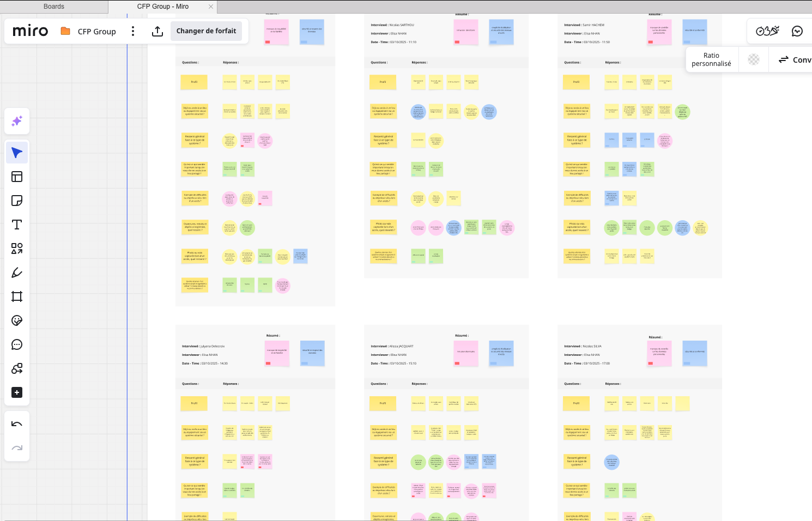
Task: Select the cursor selection tool
Action: pyautogui.click(x=17, y=153)
